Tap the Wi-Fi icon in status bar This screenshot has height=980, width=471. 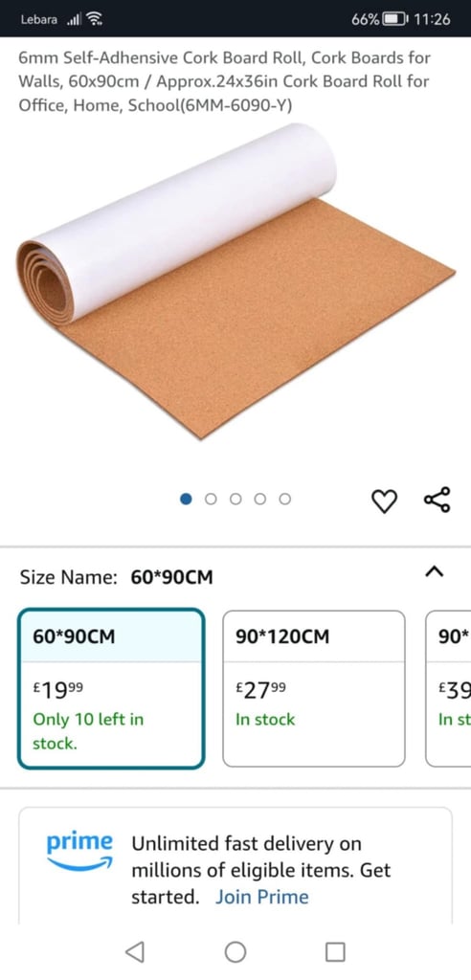(x=94, y=19)
